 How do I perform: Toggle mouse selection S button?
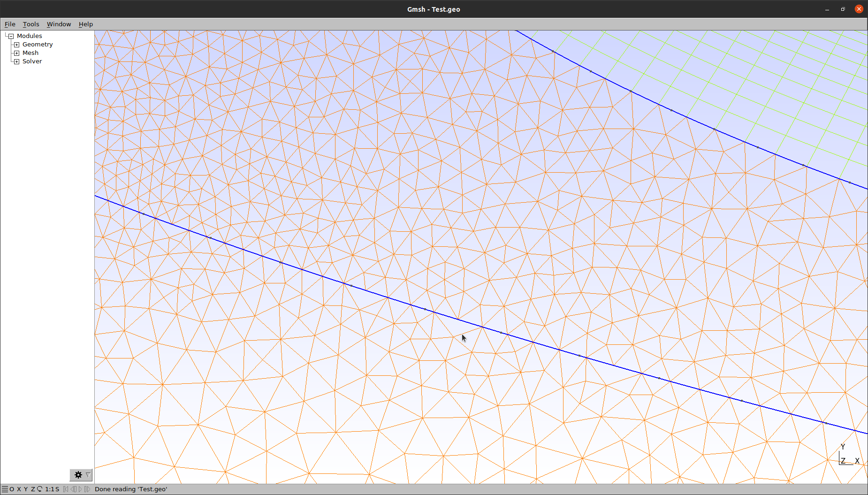(57, 489)
